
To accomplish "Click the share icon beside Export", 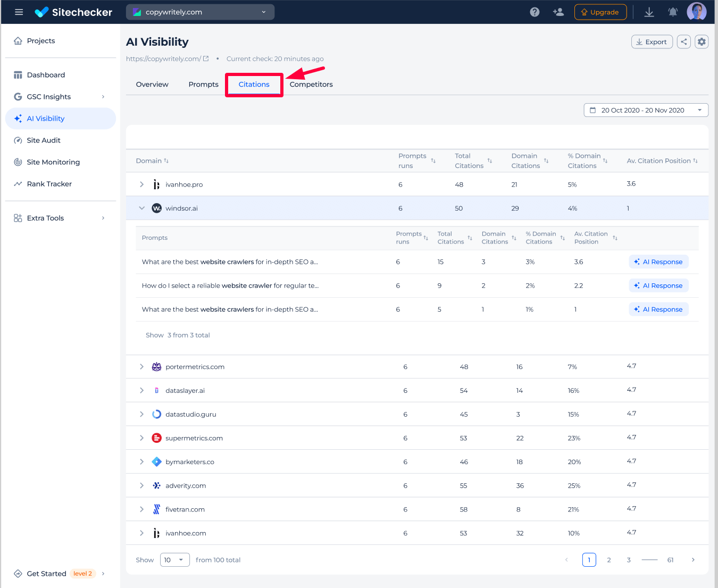I will coord(683,42).
